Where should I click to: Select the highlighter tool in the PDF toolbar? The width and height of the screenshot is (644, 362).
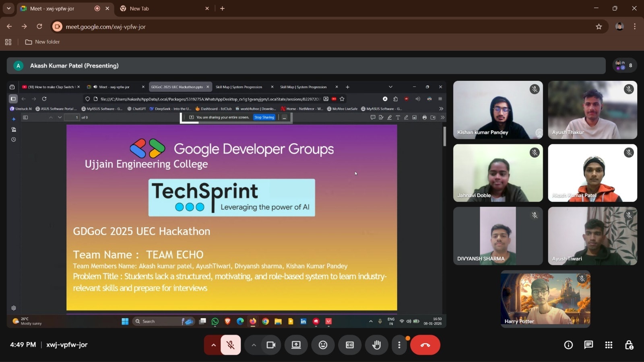[390, 117]
